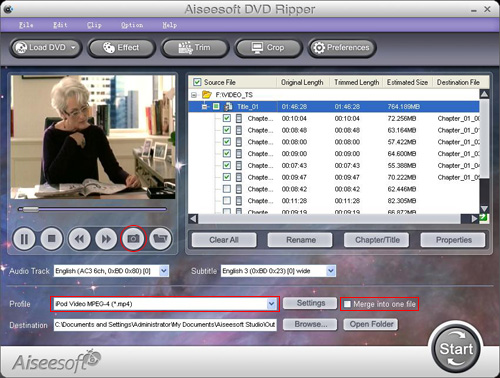Screen dimensions: 500x378
Task: Check the 00:08:42 chapter checkbox
Action: point(227,189)
